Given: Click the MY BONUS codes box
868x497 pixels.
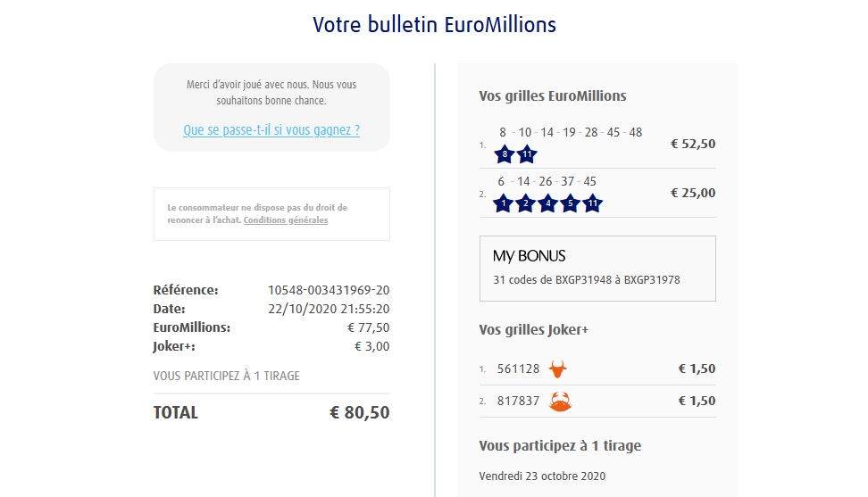Looking at the screenshot, I should [597, 269].
